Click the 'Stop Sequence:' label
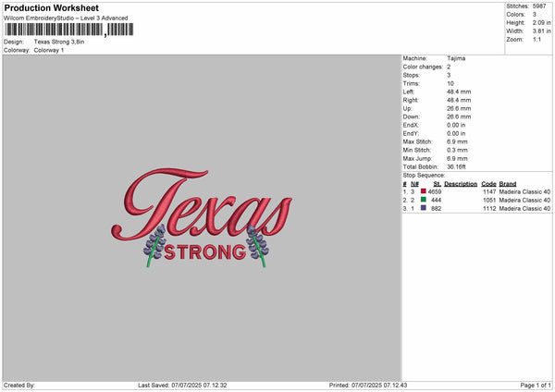Screen dimensions: 555x392 point(424,175)
